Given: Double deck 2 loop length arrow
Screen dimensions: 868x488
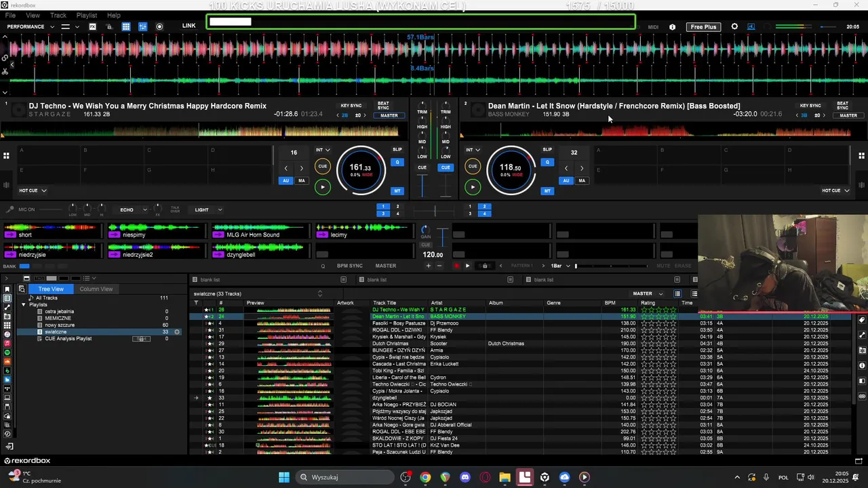Looking at the screenshot, I should 582,168.
